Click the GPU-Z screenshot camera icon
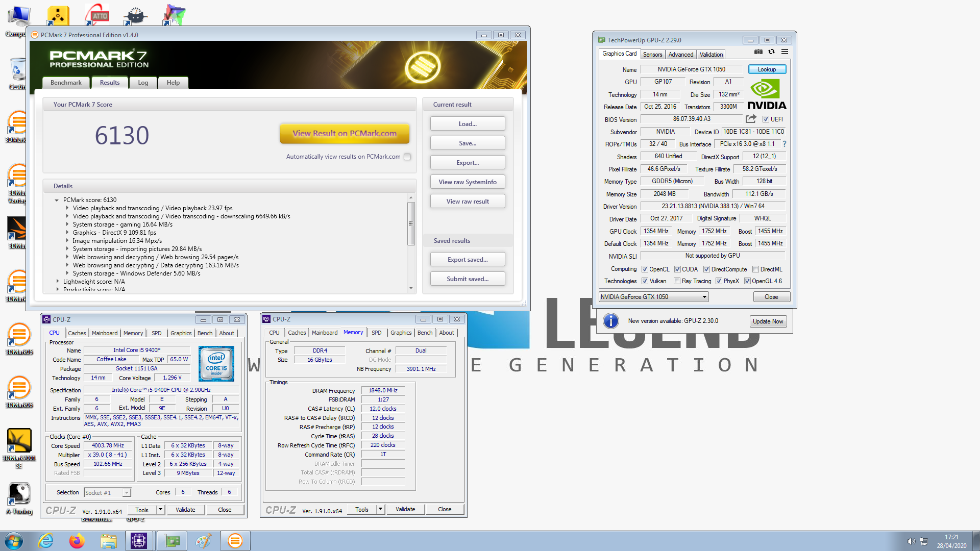The width and height of the screenshot is (980, 551). pyautogui.click(x=758, y=52)
